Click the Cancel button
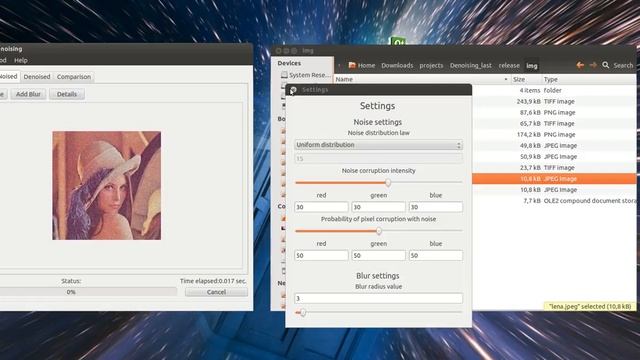Viewport: 640px width, 360px height. coord(216,292)
